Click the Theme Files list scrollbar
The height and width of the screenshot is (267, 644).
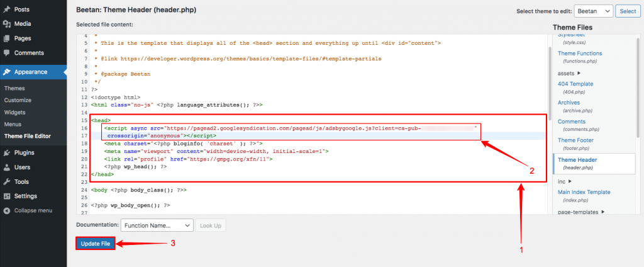click(638, 88)
